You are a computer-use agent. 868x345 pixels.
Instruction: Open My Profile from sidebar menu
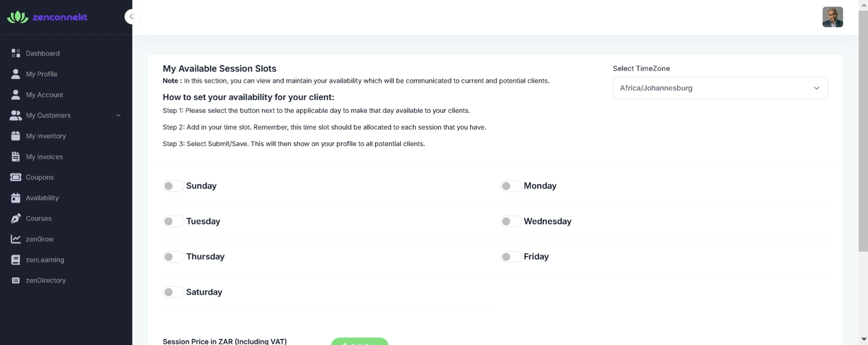(x=41, y=74)
